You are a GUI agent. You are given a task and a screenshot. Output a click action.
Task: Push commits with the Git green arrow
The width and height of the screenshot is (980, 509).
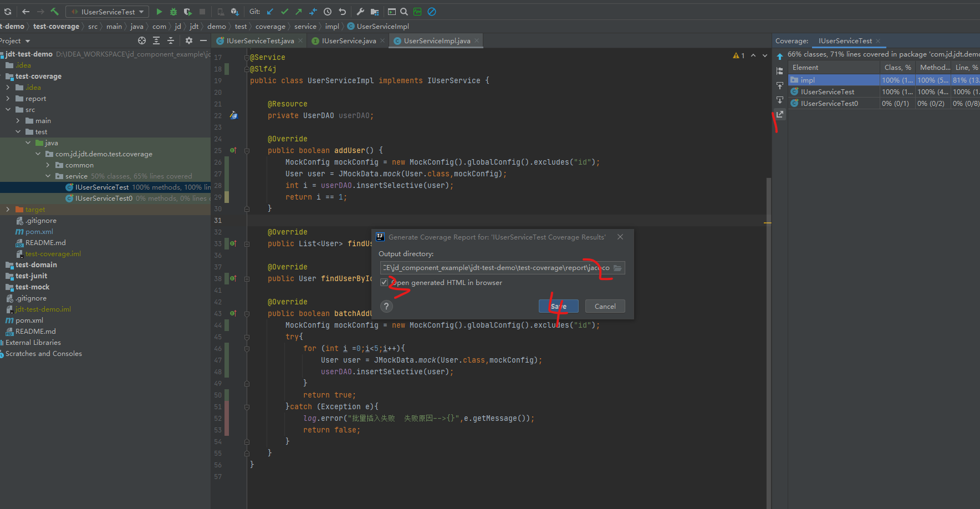[x=299, y=11]
